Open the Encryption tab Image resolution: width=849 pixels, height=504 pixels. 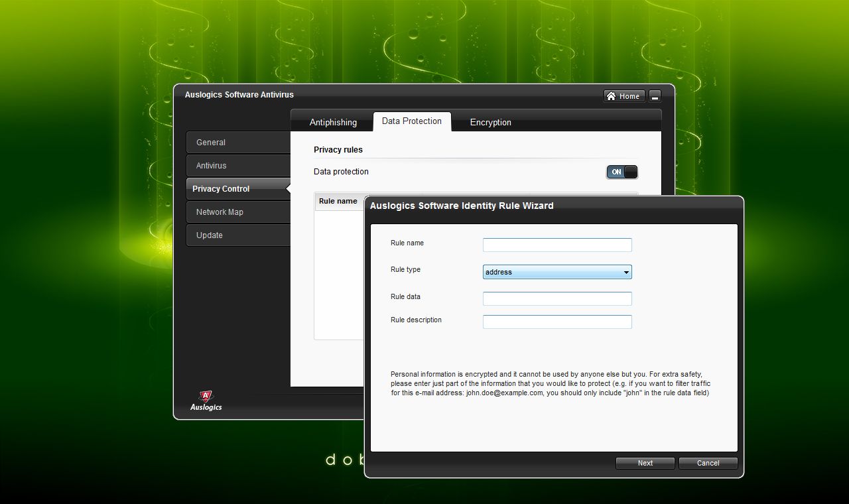click(x=491, y=122)
